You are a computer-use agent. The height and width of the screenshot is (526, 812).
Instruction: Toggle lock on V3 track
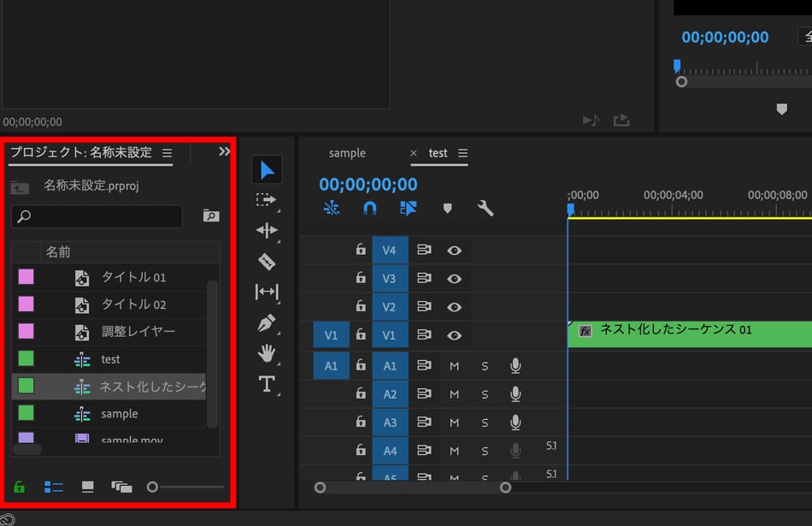click(x=361, y=279)
